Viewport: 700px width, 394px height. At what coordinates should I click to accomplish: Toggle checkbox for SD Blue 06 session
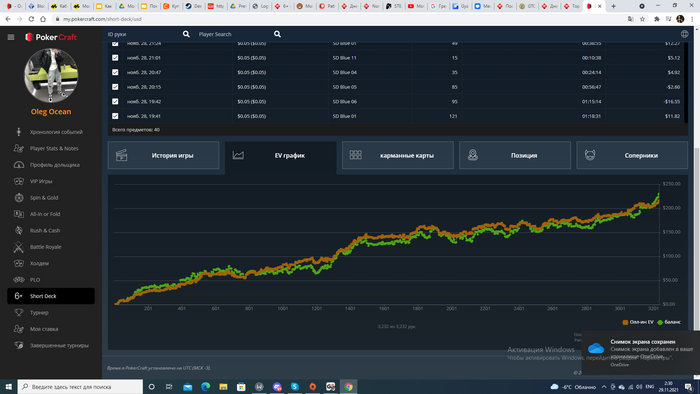pos(115,101)
